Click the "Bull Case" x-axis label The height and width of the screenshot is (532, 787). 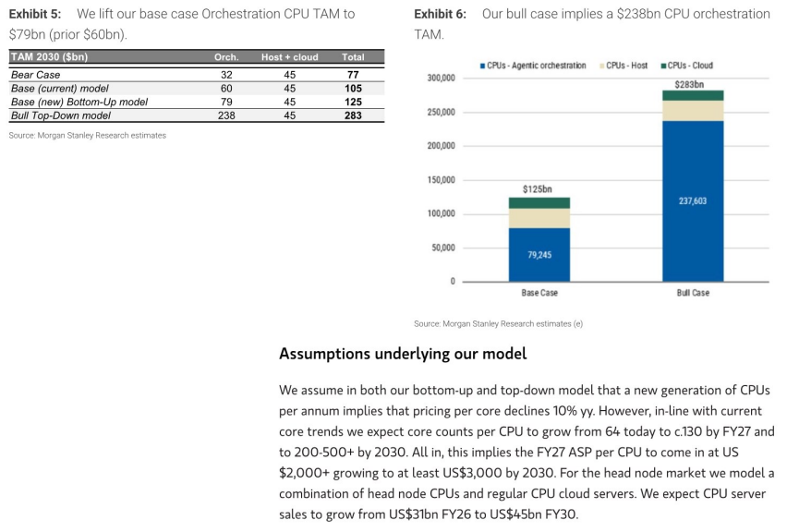coord(693,293)
